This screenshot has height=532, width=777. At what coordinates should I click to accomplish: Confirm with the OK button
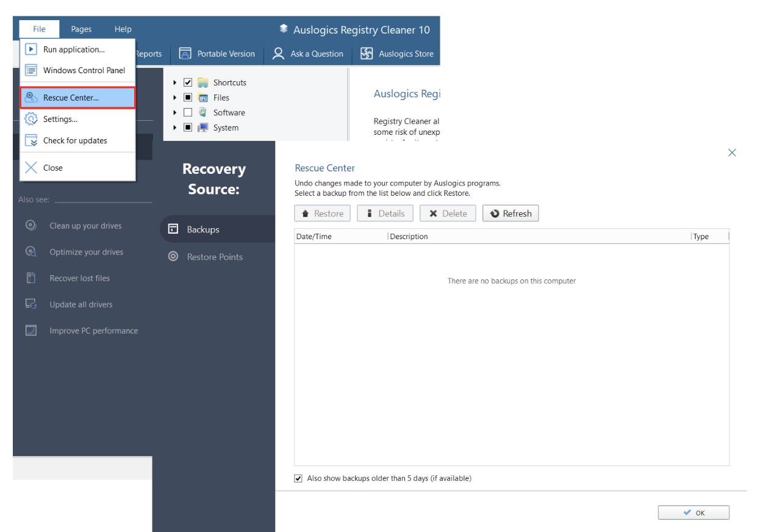[x=693, y=512]
